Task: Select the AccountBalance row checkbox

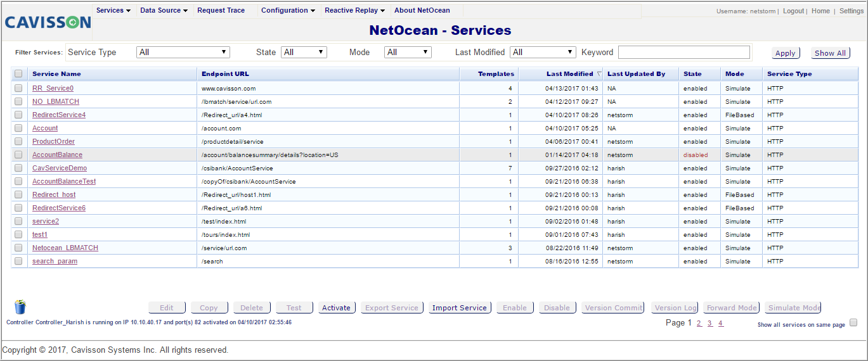Action: click(18, 155)
